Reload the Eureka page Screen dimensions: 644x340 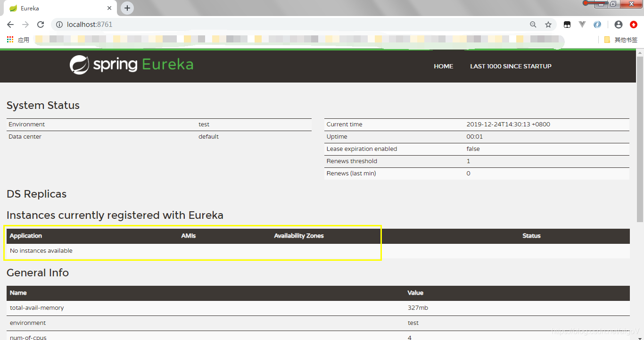tap(41, 25)
